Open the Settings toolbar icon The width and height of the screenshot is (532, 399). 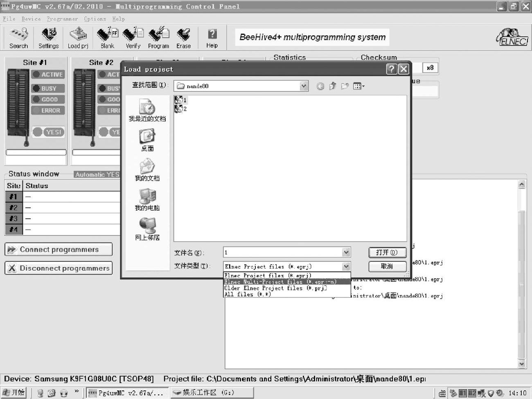click(x=48, y=38)
